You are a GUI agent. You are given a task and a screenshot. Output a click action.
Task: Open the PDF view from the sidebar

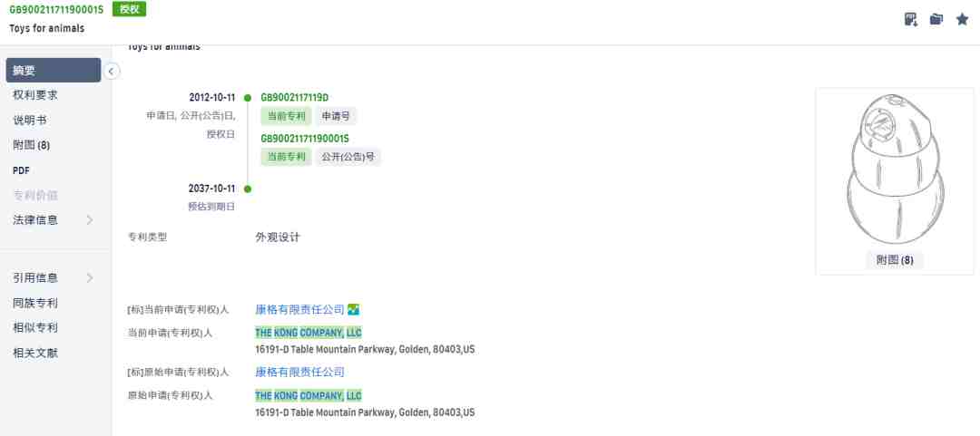[23, 170]
